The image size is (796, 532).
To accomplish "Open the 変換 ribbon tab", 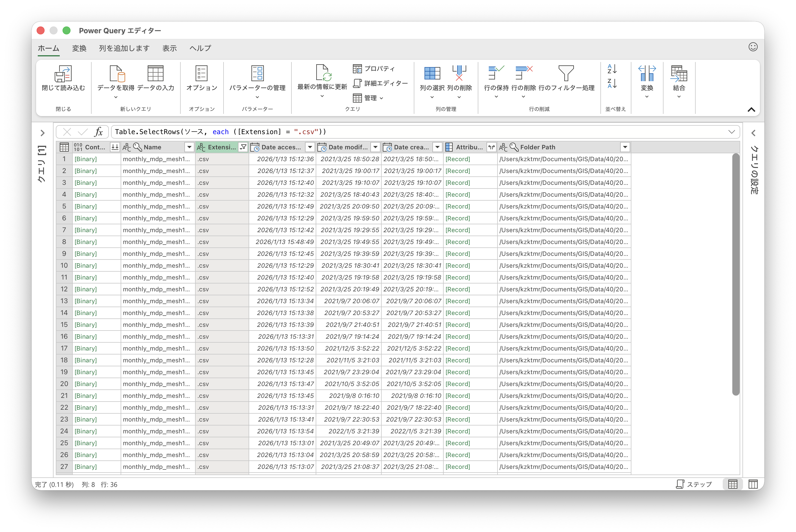I will click(x=79, y=48).
